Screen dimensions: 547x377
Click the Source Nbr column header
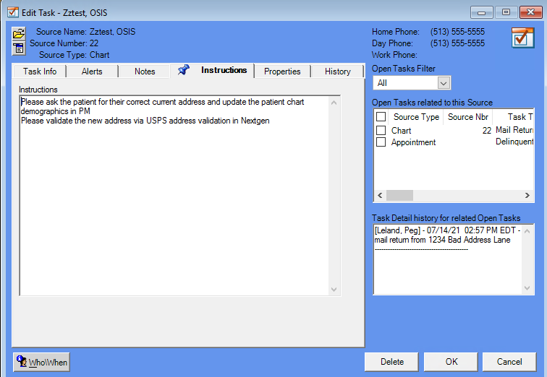(468, 117)
